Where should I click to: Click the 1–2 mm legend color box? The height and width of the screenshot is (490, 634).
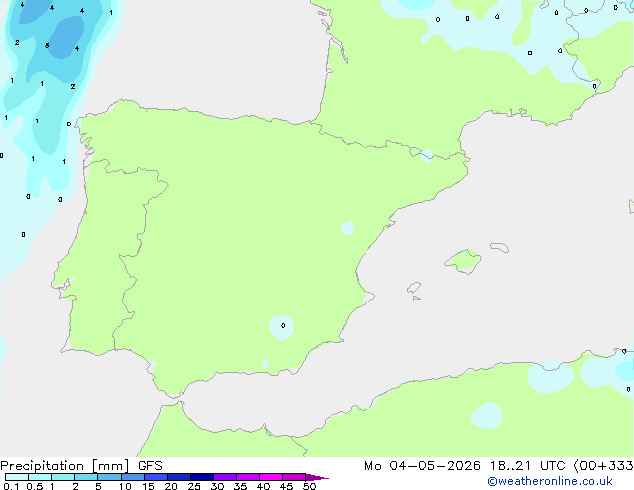coord(63,477)
